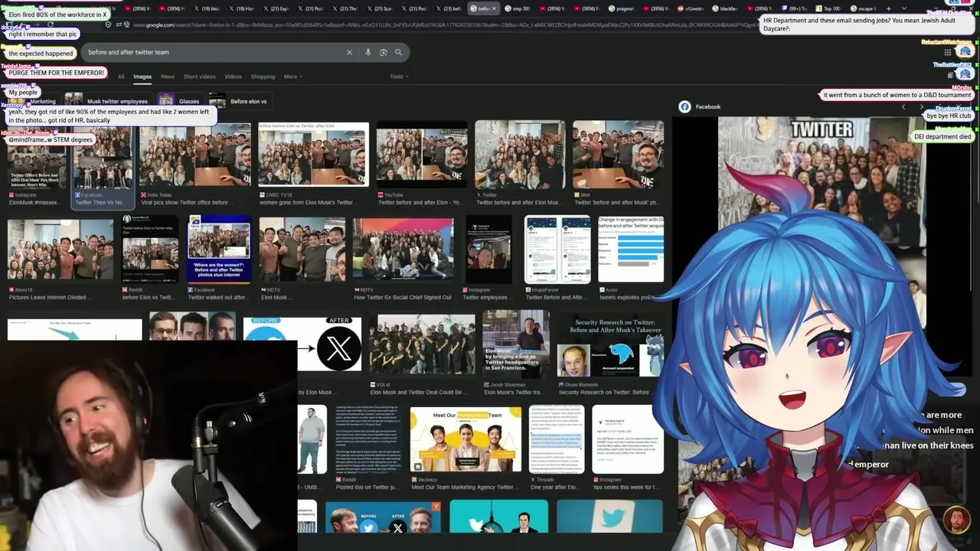
Task: Open the Meet Our Professional Team thumbnail
Action: tap(465, 439)
